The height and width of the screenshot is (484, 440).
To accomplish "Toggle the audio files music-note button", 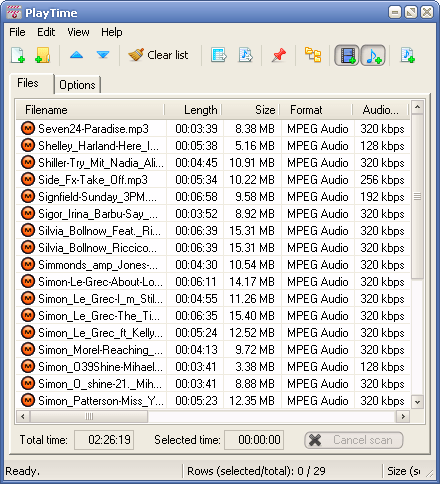I will click(x=373, y=55).
